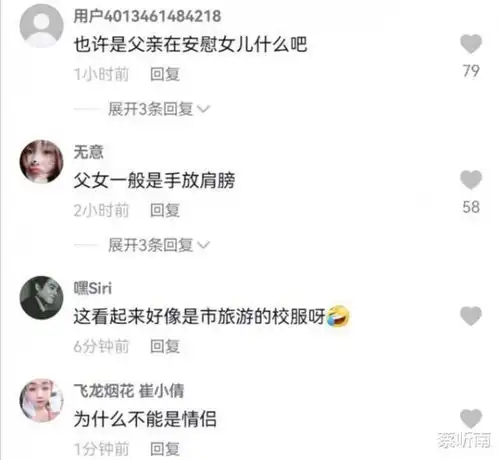Open username 飞龙烟花 崔小倩
This screenshot has width=500, height=460.
(129, 391)
